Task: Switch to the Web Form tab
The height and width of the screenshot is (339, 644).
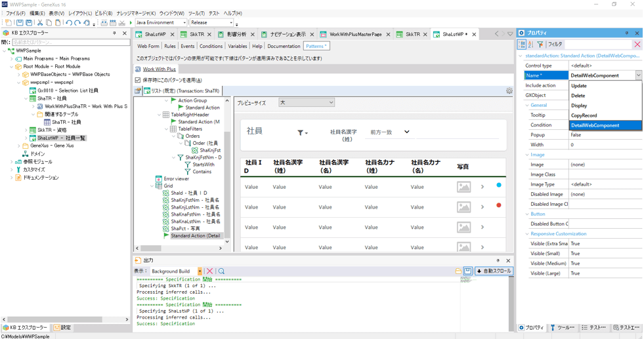Action: point(148,47)
